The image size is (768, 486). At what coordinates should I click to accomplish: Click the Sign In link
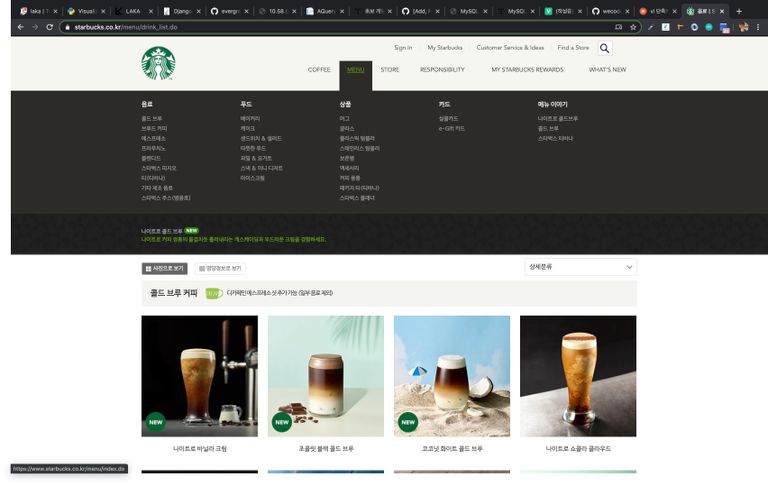coord(403,48)
